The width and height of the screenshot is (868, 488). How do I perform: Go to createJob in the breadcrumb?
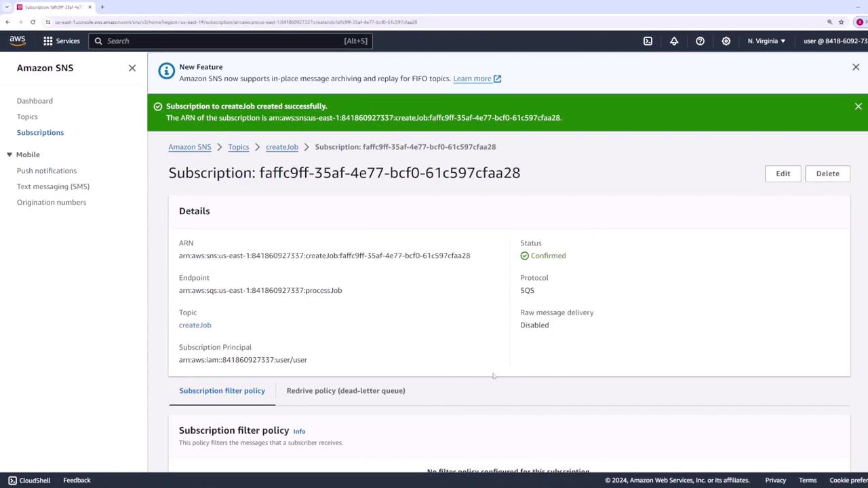(282, 147)
